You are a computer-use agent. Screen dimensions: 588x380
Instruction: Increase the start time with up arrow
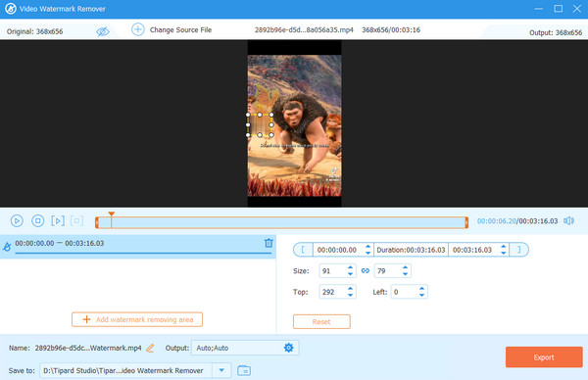pyautogui.click(x=367, y=247)
